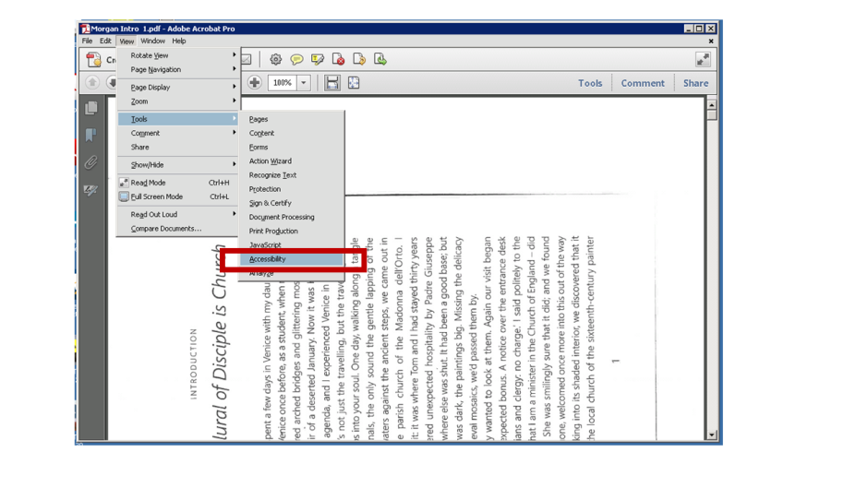Open the Tools pane button at right
This screenshot has width=868, height=488.
590,83
